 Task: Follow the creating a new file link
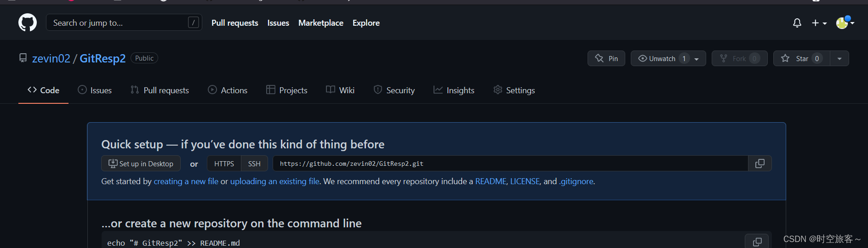pos(186,181)
